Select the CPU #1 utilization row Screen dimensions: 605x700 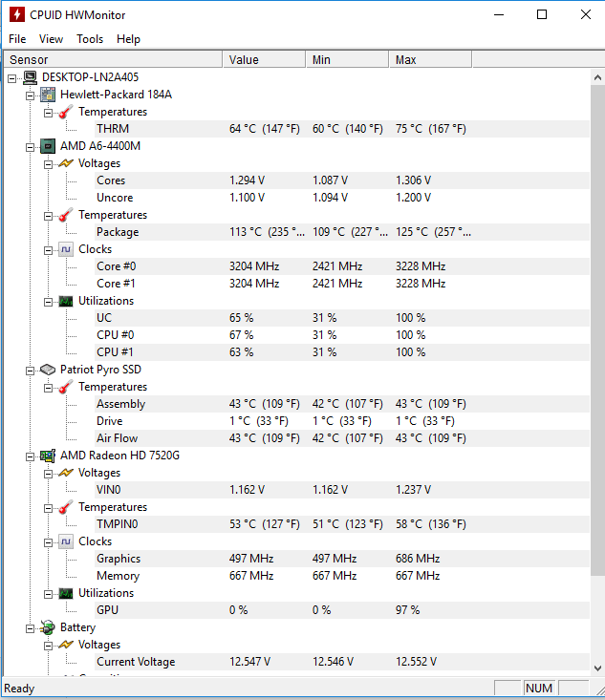coord(342,352)
